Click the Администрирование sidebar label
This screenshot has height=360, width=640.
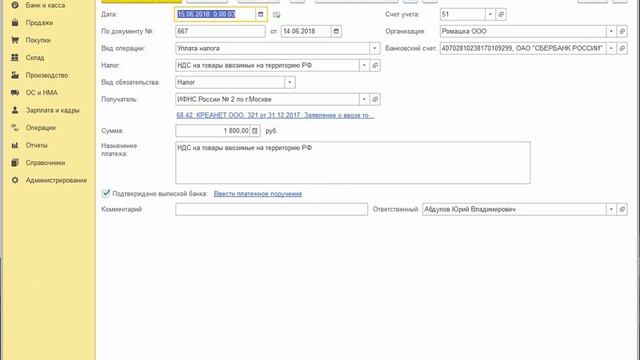click(x=56, y=180)
